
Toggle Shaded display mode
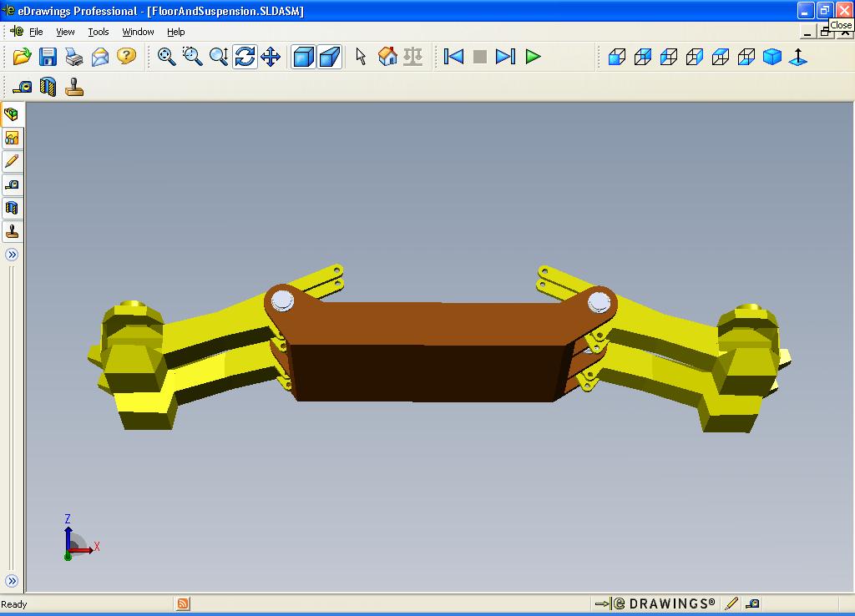tap(303, 57)
